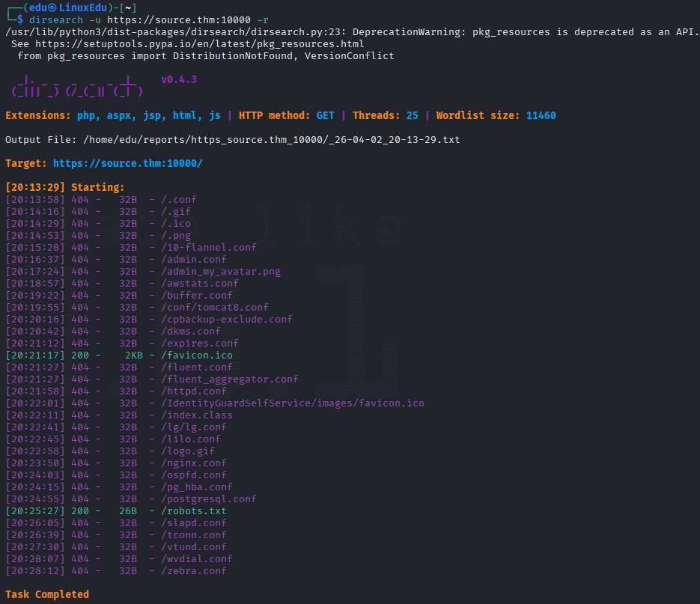Click the /zebra.conf result path
Viewport: 700px width, 604px height.
[194, 570]
